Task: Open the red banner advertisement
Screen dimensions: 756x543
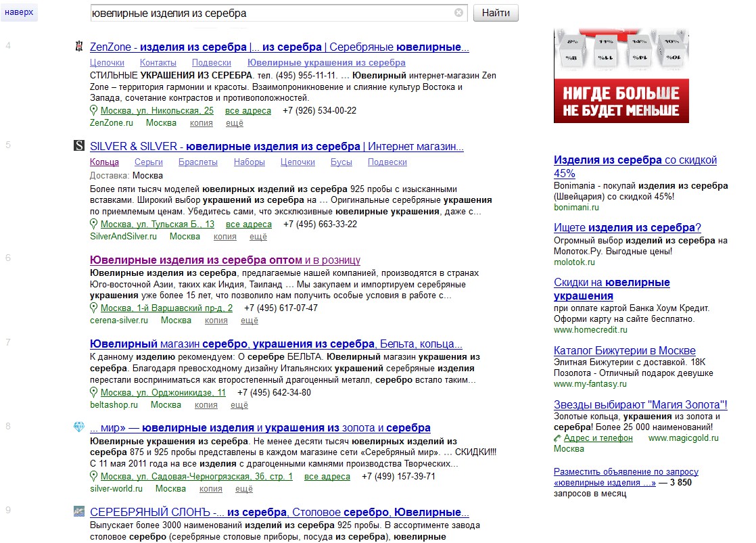Action: (621, 76)
